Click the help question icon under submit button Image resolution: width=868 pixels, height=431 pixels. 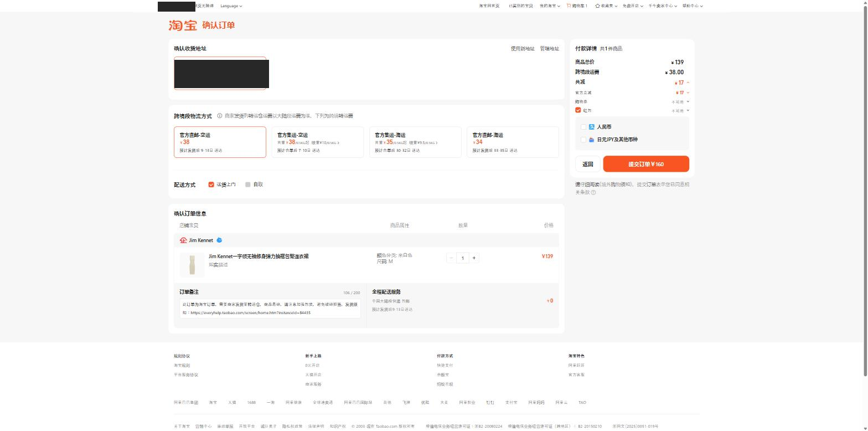pos(593,192)
